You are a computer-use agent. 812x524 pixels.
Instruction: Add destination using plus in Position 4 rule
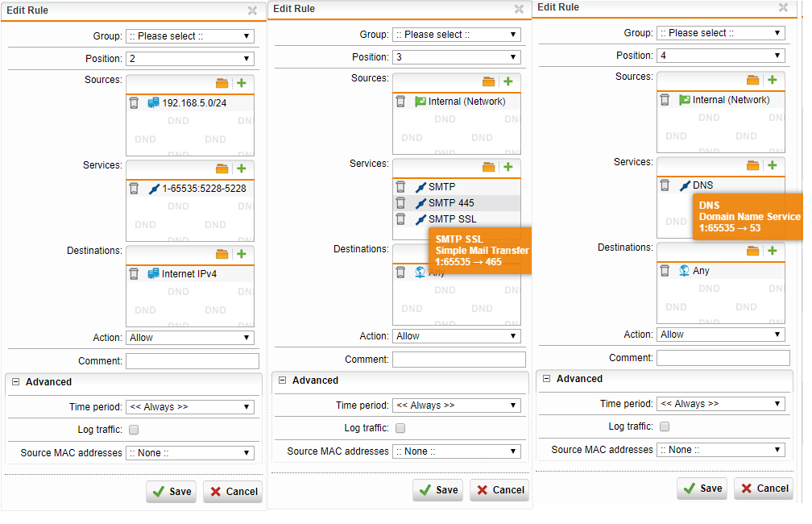(x=772, y=251)
